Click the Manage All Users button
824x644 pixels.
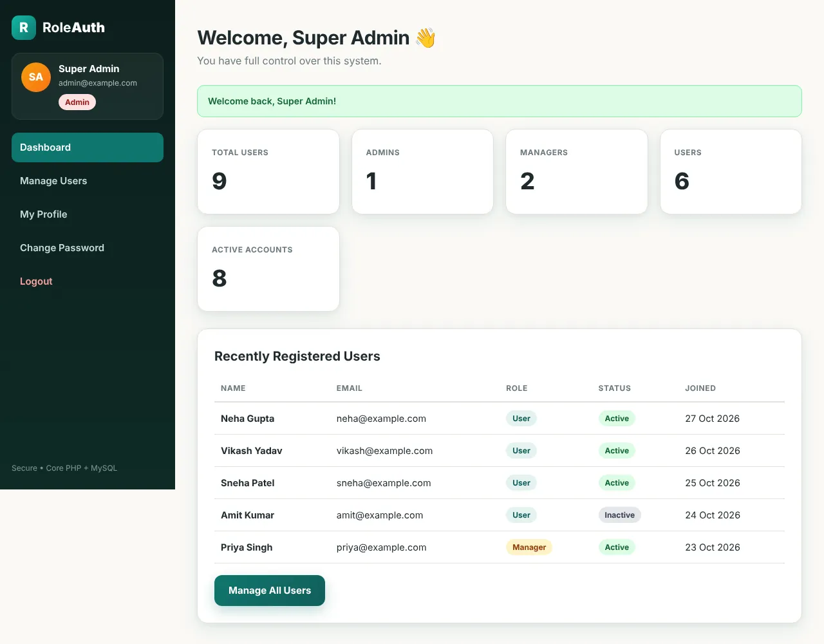(x=270, y=591)
